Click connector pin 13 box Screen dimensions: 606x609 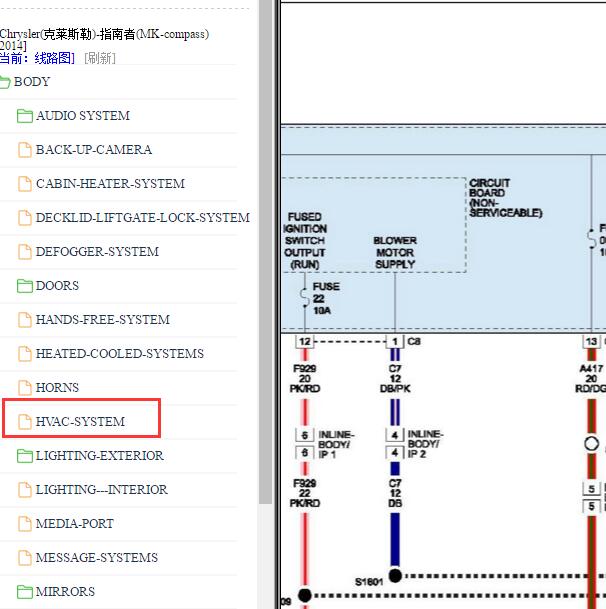point(591,342)
